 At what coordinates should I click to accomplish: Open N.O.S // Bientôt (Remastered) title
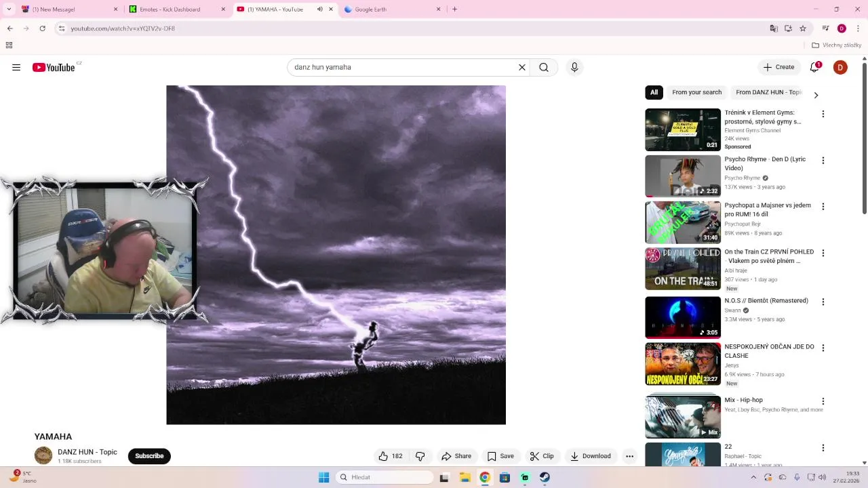coord(766,300)
